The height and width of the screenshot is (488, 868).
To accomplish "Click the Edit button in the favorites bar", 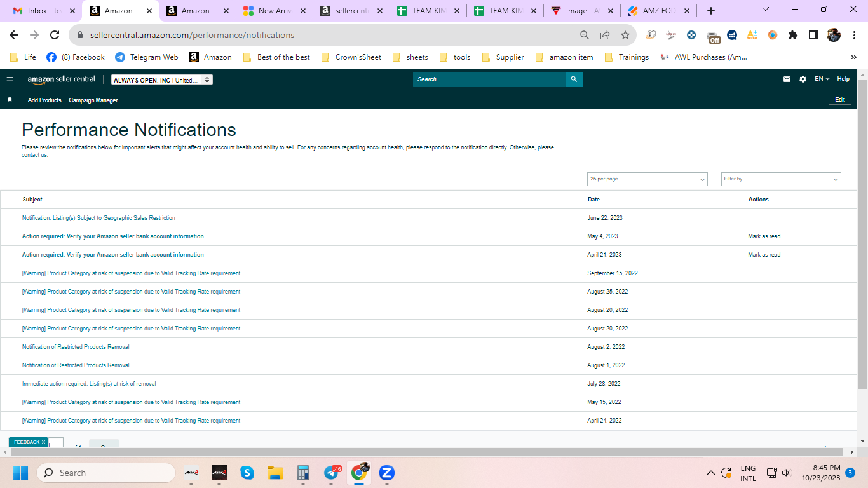I will 840,100.
